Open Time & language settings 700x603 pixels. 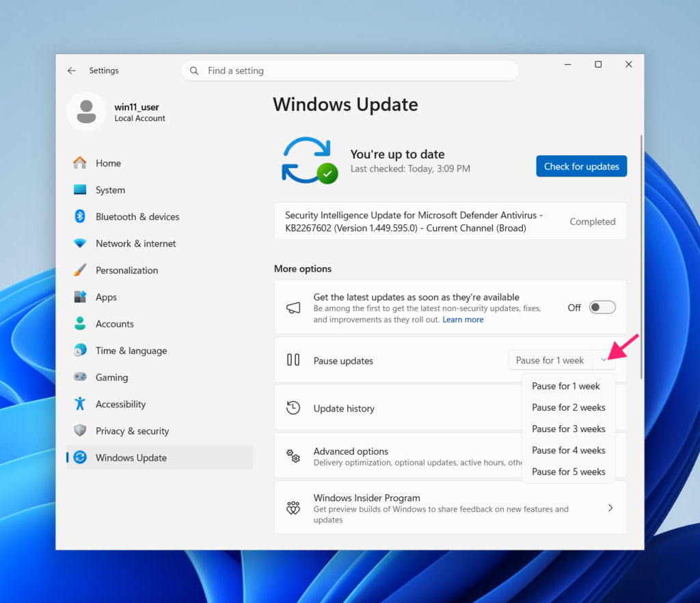coord(159,350)
